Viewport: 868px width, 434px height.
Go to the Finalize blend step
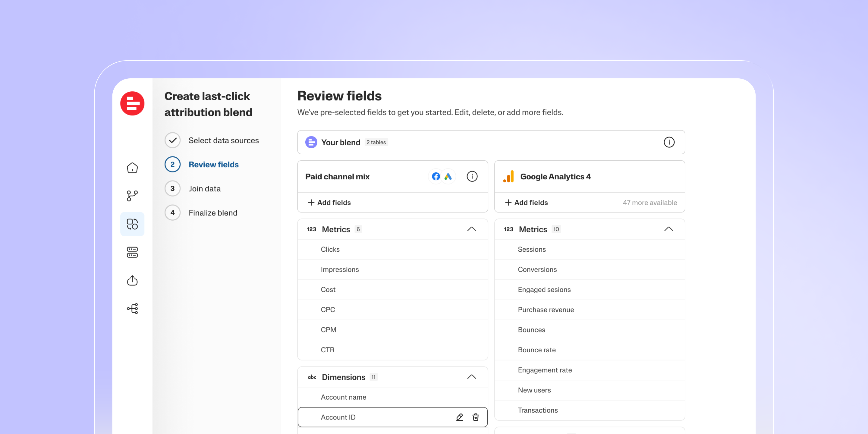coord(212,212)
